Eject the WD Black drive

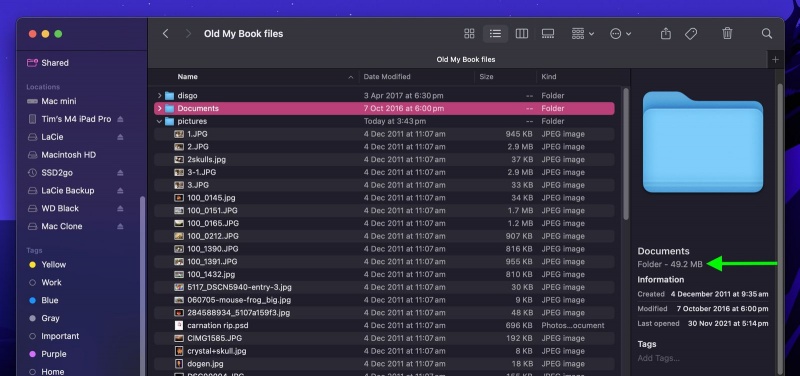pyautogui.click(x=120, y=209)
